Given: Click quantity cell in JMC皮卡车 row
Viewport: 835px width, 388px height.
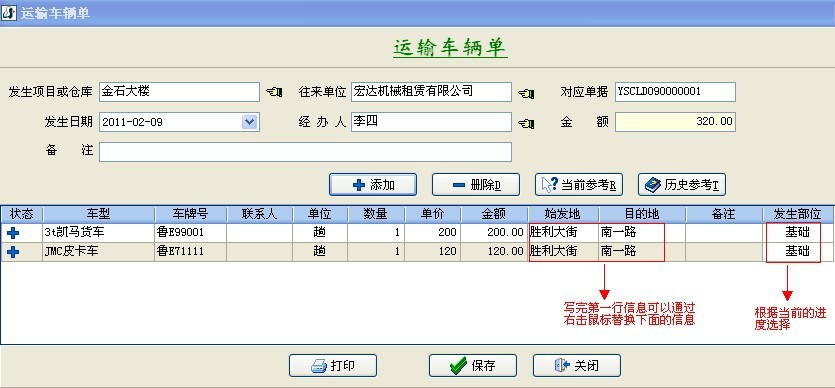Looking at the screenshot, I should point(376,252).
